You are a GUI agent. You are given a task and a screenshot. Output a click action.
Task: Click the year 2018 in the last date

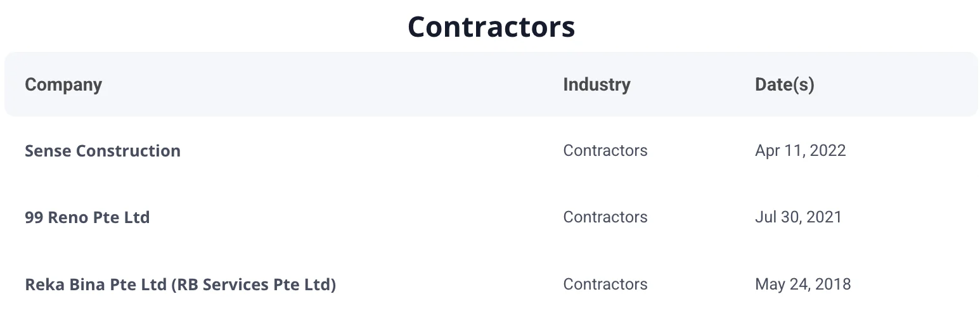(834, 285)
